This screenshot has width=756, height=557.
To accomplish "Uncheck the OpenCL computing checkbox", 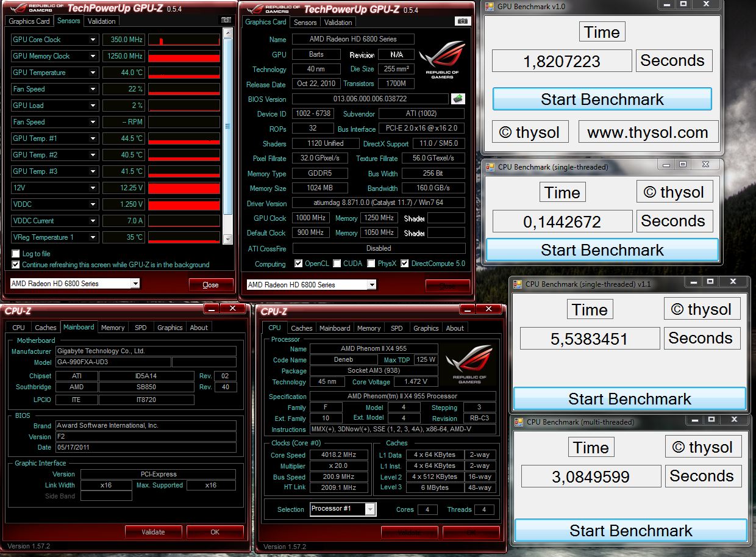I will (x=298, y=264).
